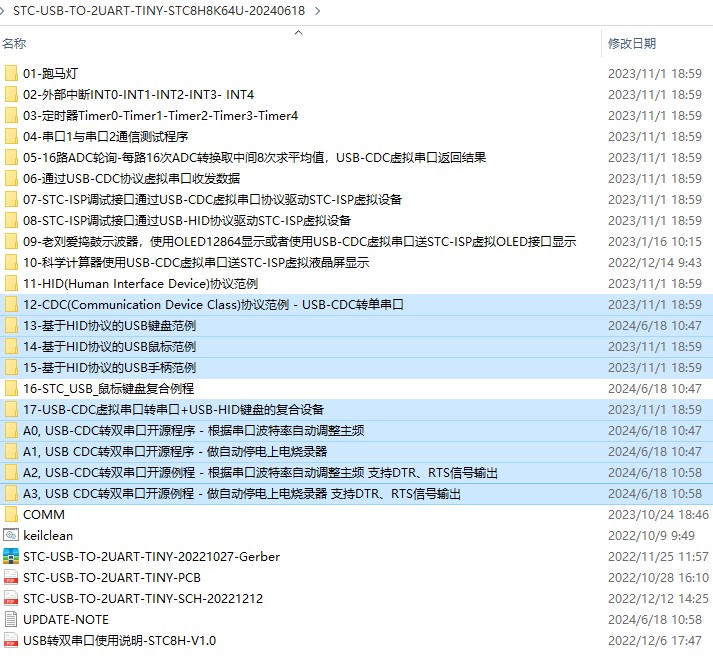This screenshot has height=659, width=713.
Task: Select the file name STC-USB-TO-2UART-TINY-PCB
Action: (x=112, y=577)
